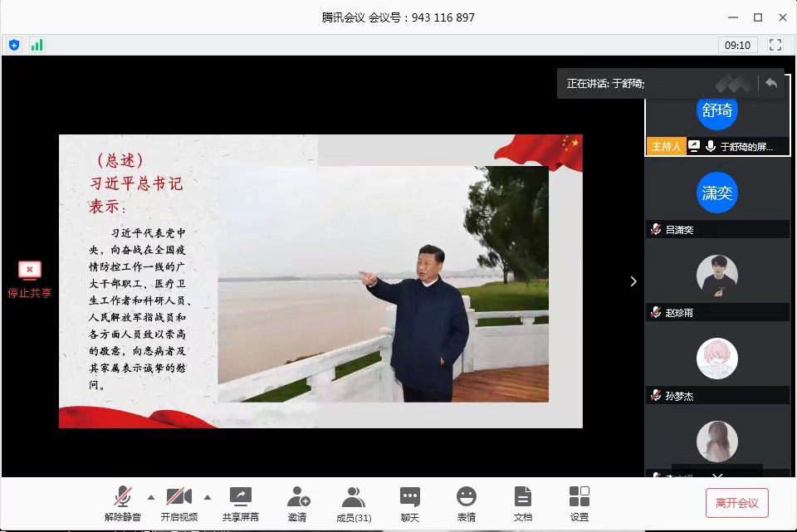Image resolution: width=797 pixels, height=532 pixels.
Task: Click the 主持人 host badge
Action: click(x=666, y=146)
